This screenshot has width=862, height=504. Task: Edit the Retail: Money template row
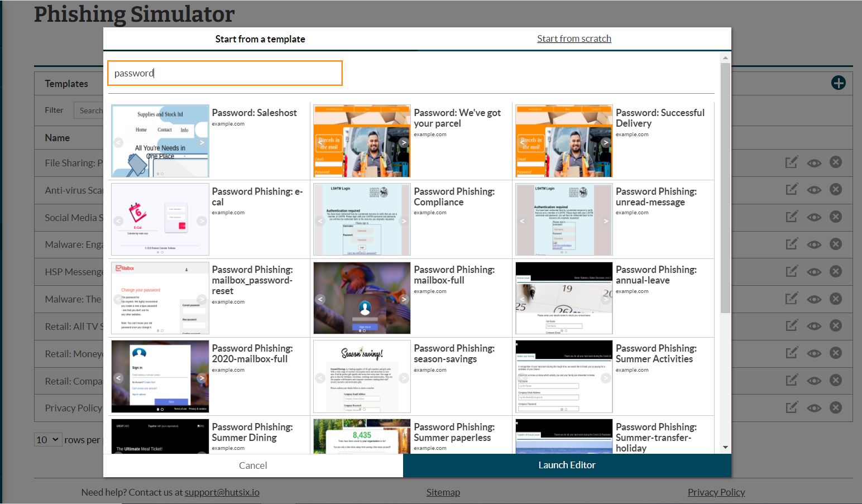tap(792, 353)
